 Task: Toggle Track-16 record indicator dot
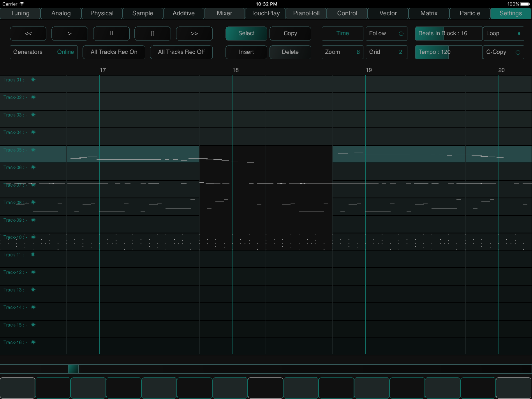click(33, 342)
